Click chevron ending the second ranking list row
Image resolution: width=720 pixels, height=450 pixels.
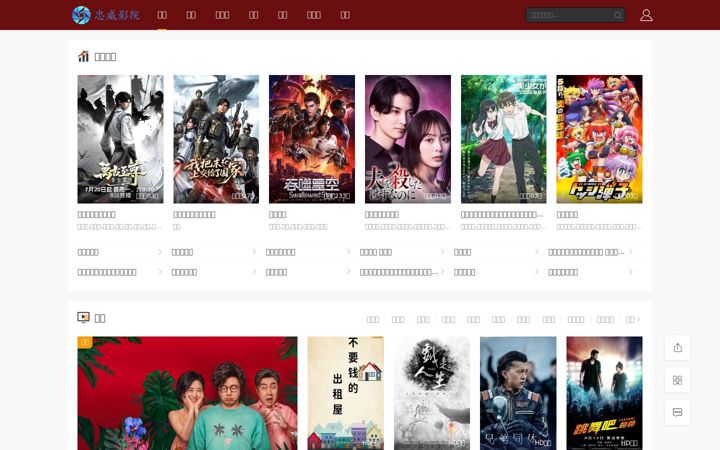click(x=631, y=272)
